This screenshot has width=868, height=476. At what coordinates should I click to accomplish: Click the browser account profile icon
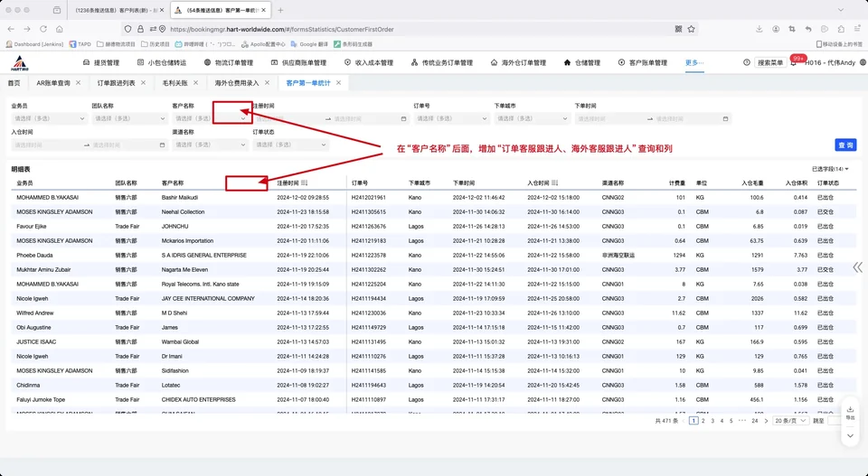(x=776, y=29)
